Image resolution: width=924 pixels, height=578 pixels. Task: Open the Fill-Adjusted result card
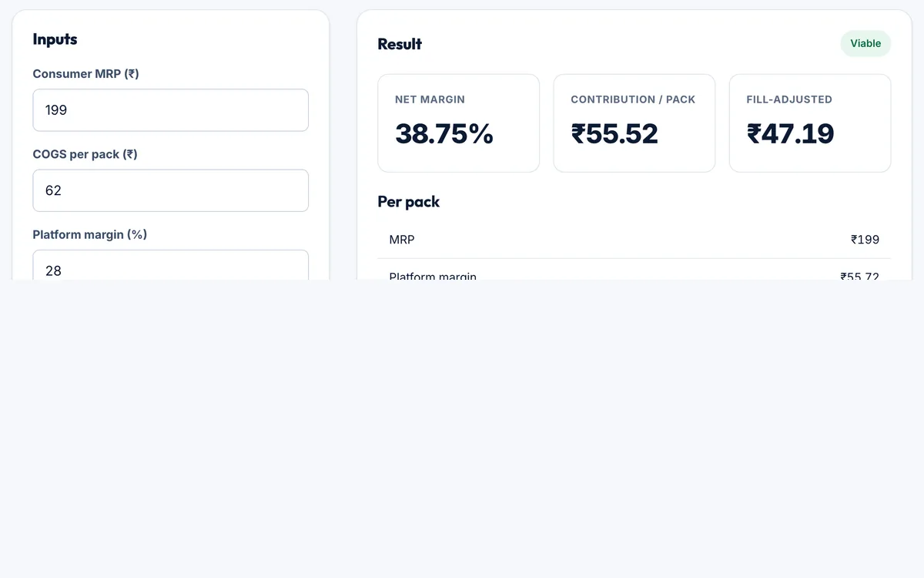click(810, 123)
